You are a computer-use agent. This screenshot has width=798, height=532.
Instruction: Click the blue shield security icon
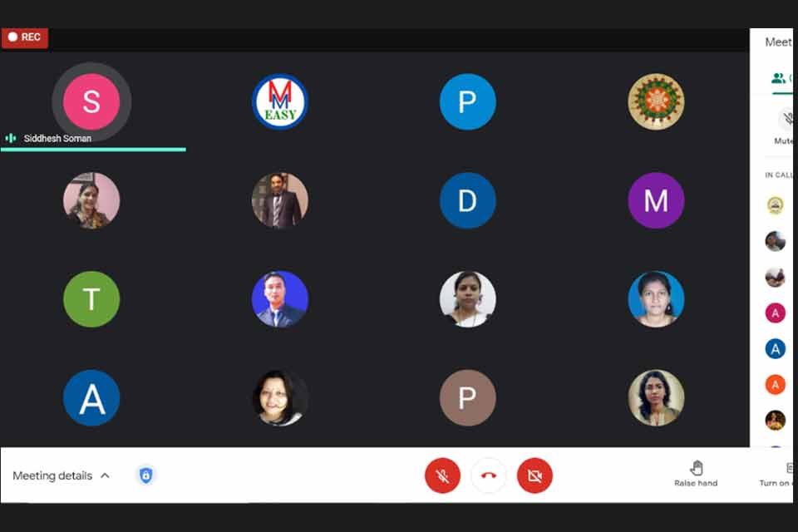[146, 475]
